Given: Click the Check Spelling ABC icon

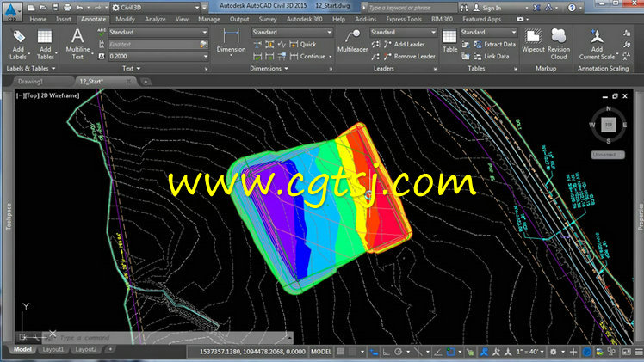Looking at the screenshot, I should tap(102, 33).
